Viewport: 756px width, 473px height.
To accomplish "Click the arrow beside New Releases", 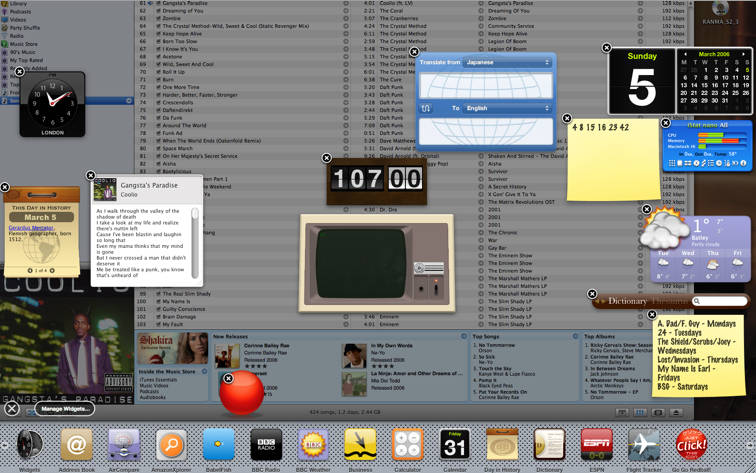I will point(463,336).
